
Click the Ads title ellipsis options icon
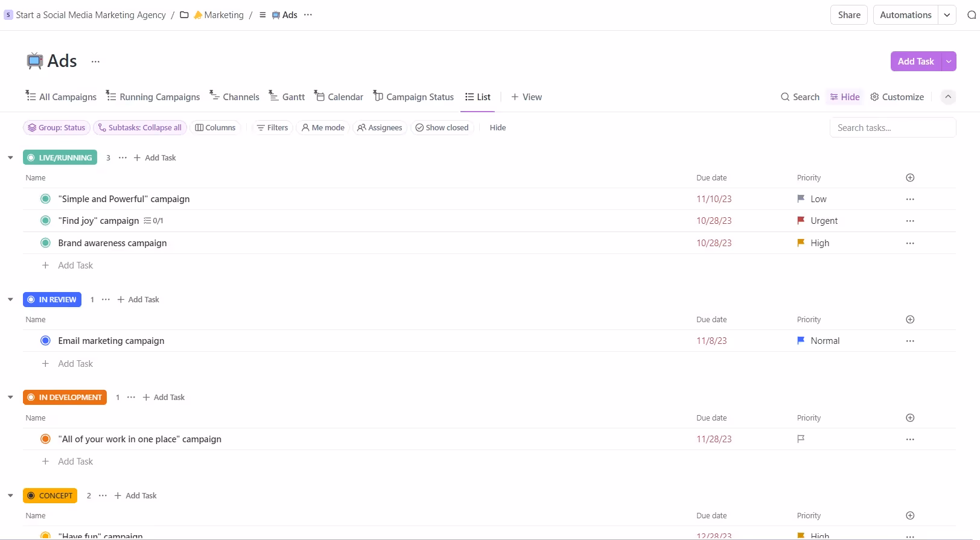95,62
